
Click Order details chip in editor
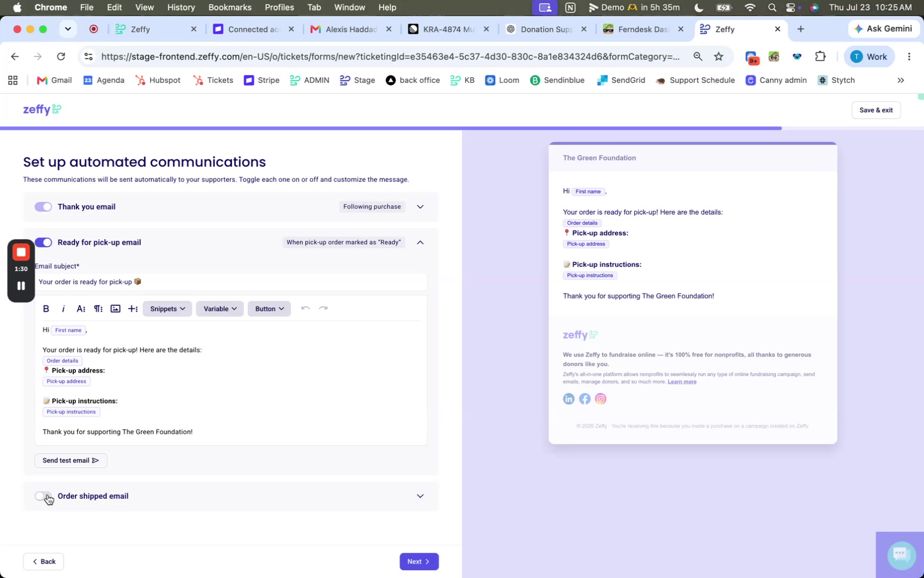62,361
